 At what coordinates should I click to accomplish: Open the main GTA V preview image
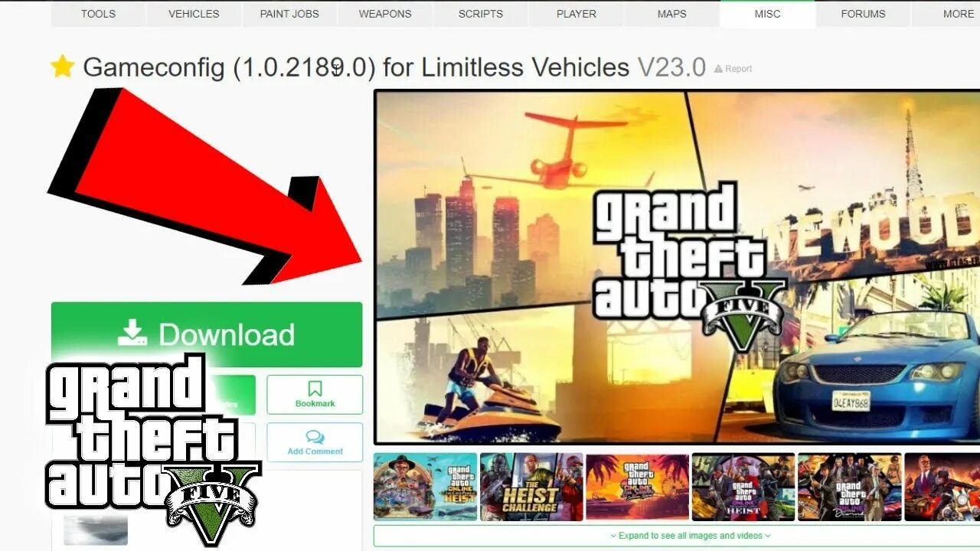click(x=677, y=267)
